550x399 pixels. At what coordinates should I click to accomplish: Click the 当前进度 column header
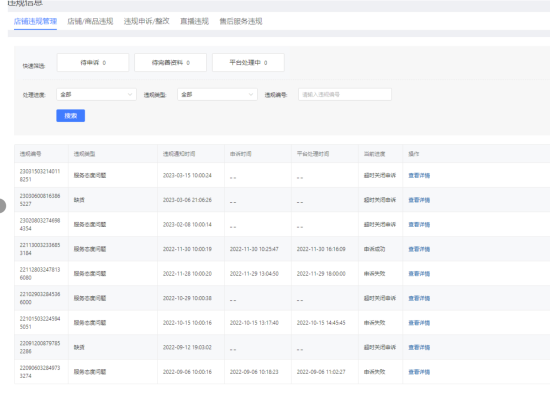coord(375,154)
